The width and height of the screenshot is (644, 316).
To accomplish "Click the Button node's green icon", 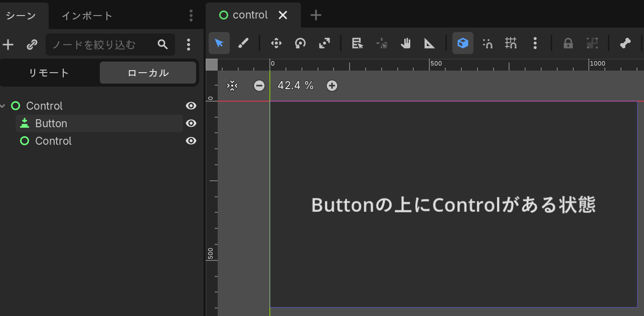I will tap(24, 123).
